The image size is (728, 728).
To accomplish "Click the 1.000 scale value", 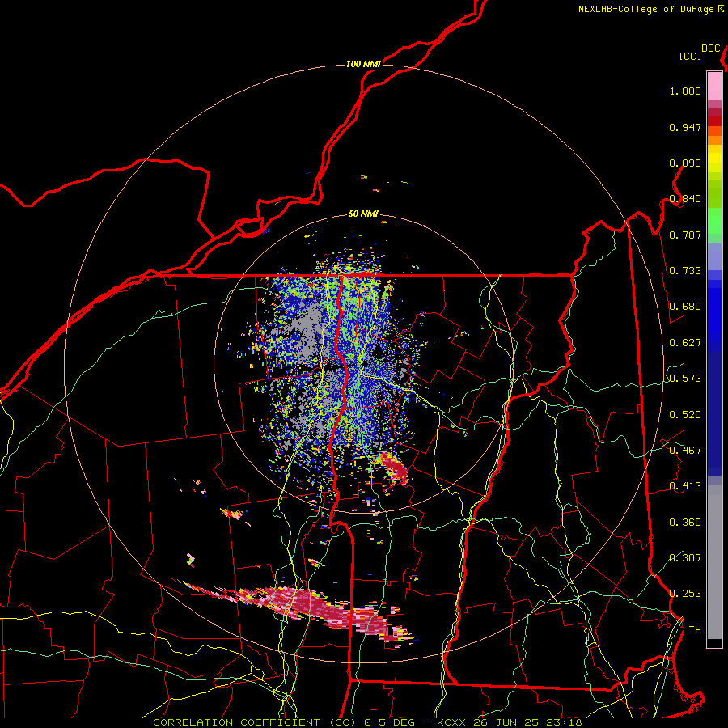I will click(x=685, y=91).
